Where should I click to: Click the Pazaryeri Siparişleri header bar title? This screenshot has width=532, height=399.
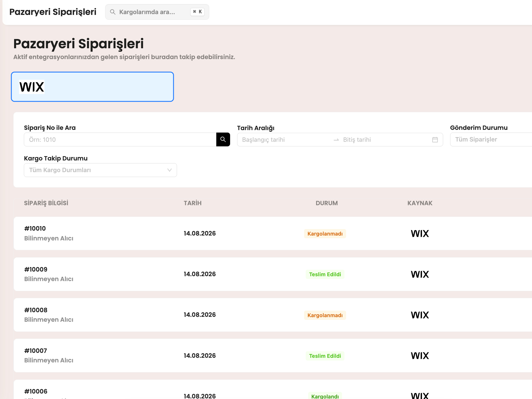coord(53,12)
